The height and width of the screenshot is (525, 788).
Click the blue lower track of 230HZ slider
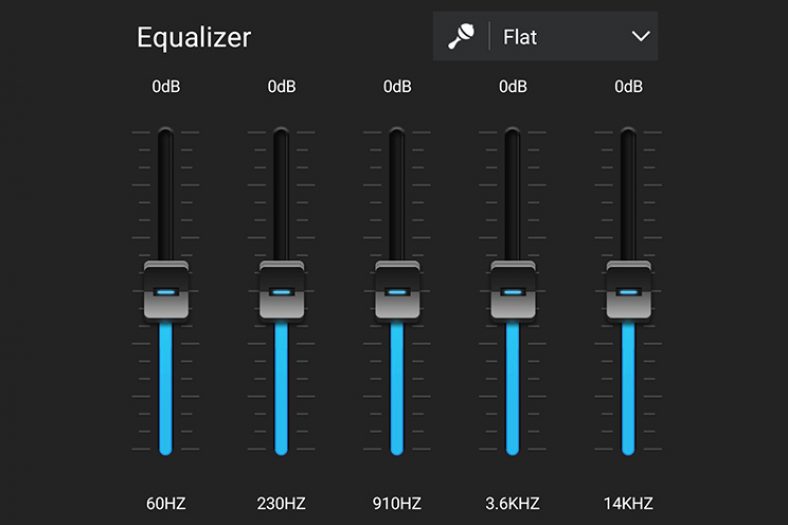282,390
